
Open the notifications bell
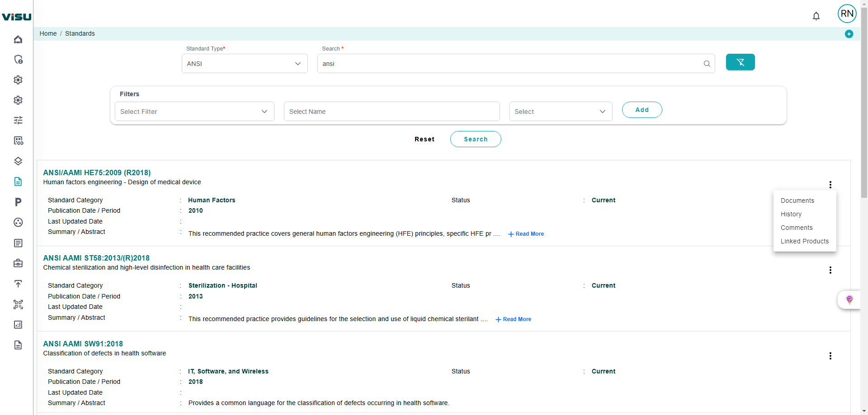coord(816,16)
